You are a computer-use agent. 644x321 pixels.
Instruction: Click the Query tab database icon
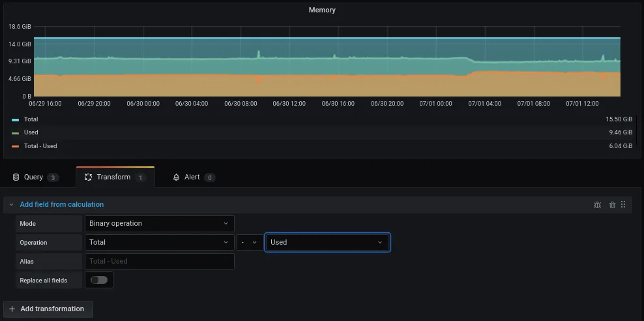pos(16,177)
